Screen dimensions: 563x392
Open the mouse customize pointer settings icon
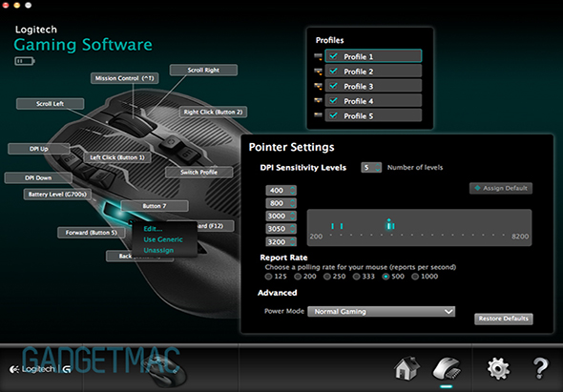coord(447,368)
